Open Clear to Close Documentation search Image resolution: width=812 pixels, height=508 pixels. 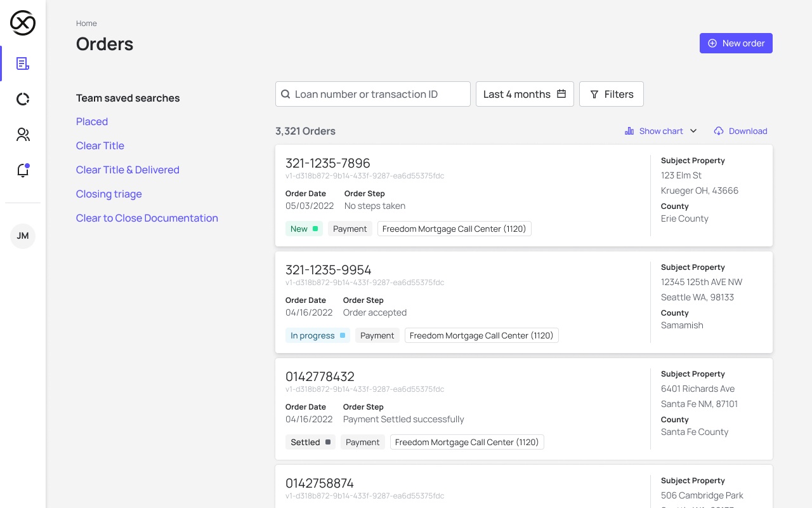coord(147,218)
